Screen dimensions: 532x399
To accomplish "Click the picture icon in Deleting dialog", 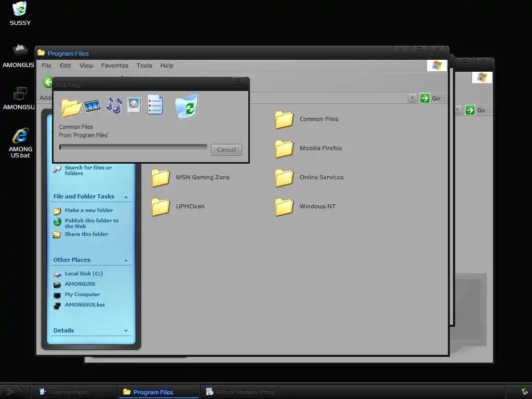I will pyautogui.click(x=134, y=105).
